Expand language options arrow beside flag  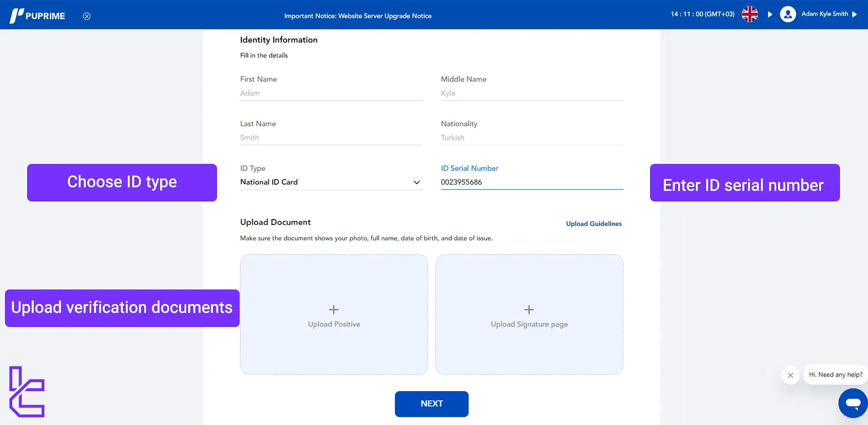770,14
